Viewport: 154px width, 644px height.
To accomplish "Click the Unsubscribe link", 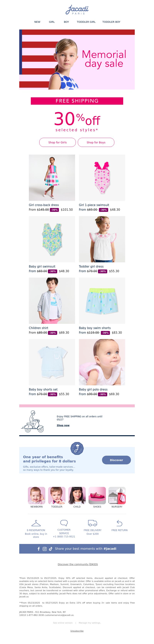I will coord(77,631).
